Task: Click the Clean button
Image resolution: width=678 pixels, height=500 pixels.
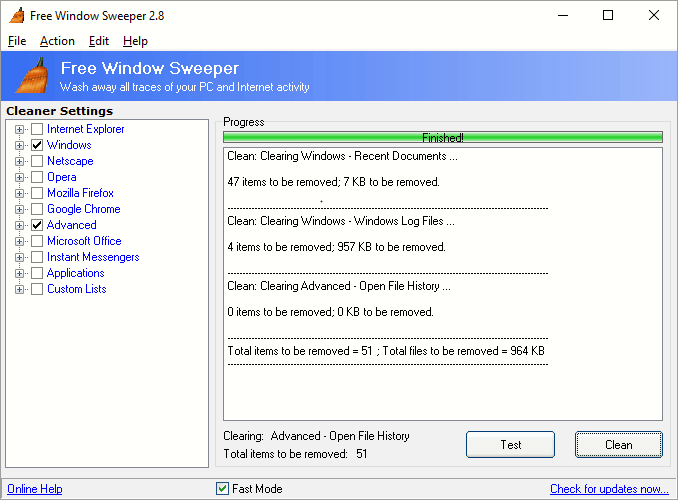Action: pos(618,444)
